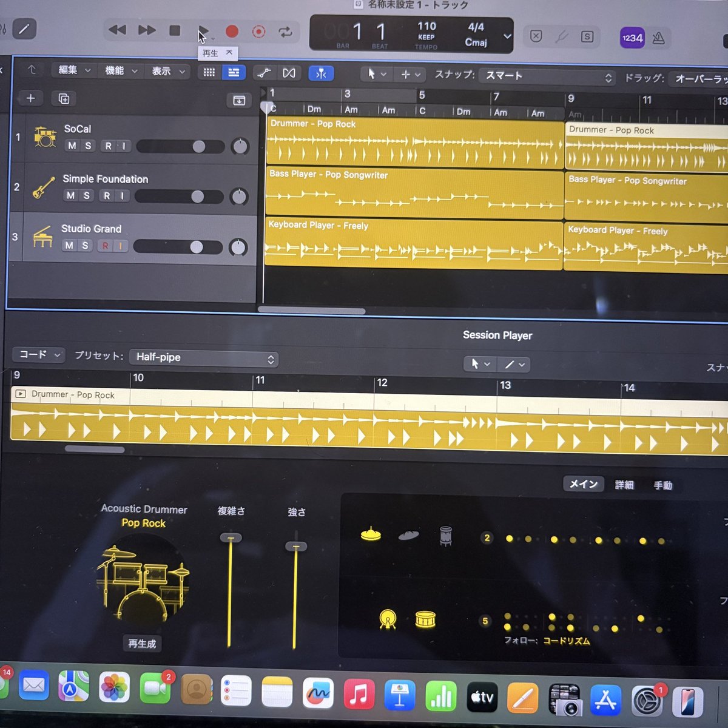Select Keyboard Player - Freely region at bar 1
This screenshot has height=728, width=728.
(x=414, y=243)
